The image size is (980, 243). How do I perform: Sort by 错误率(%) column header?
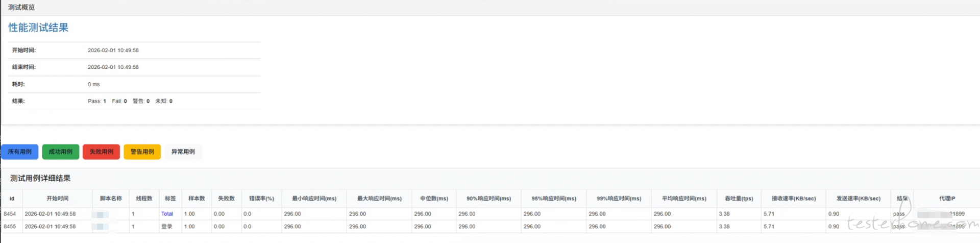coord(261,199)
